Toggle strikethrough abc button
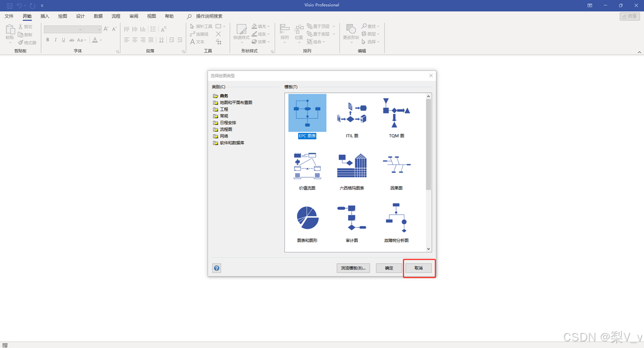The height and width of the screenshot is (348, 644). (x=72, y=40)
